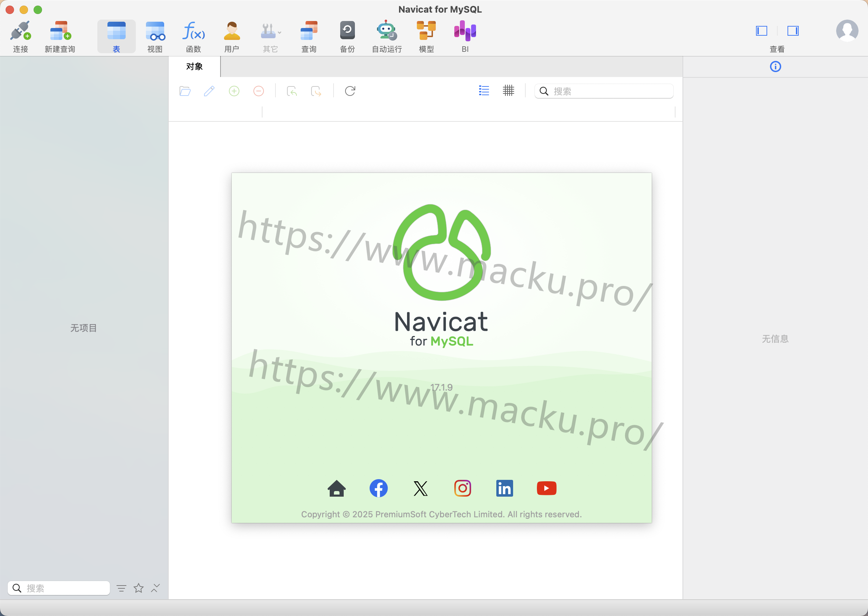Open the 连接 (Connection) tool
868x616 pixels.
coord(21,36)
